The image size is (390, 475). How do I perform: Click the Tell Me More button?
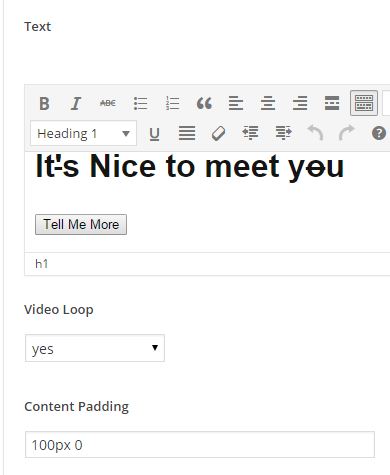pyautogui.click(x=81, y=224)
